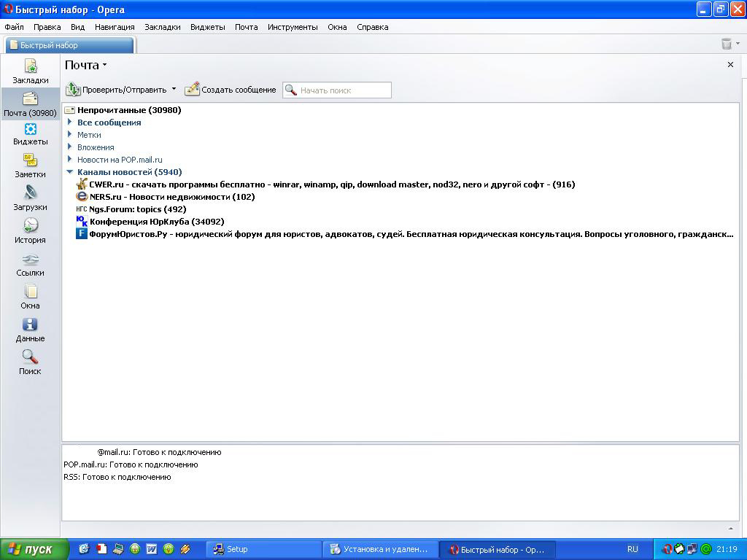This screenshot has height=560, width=747.
Task: Click the NERS.ru feed icon
Action: tap(82, 197)
